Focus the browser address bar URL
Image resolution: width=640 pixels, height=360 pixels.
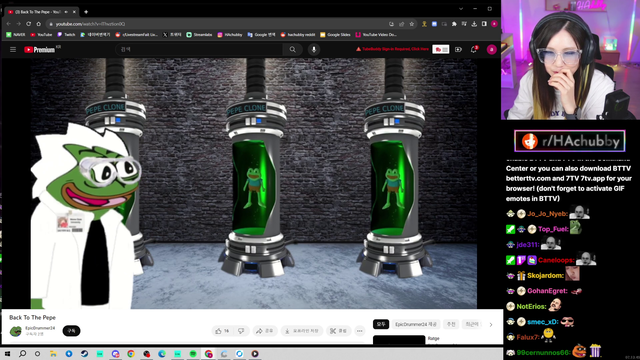pos(90,24)
